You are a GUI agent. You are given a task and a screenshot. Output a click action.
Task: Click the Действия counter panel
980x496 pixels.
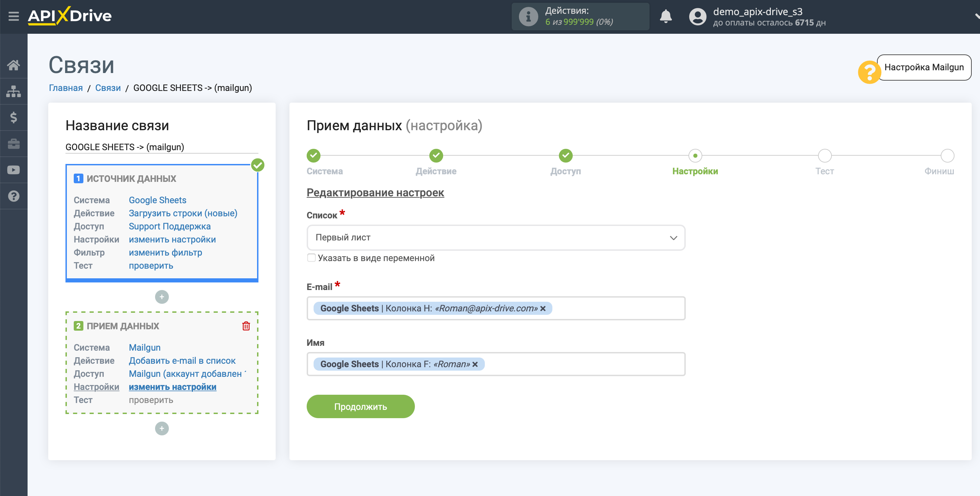[x=580, y=17]
